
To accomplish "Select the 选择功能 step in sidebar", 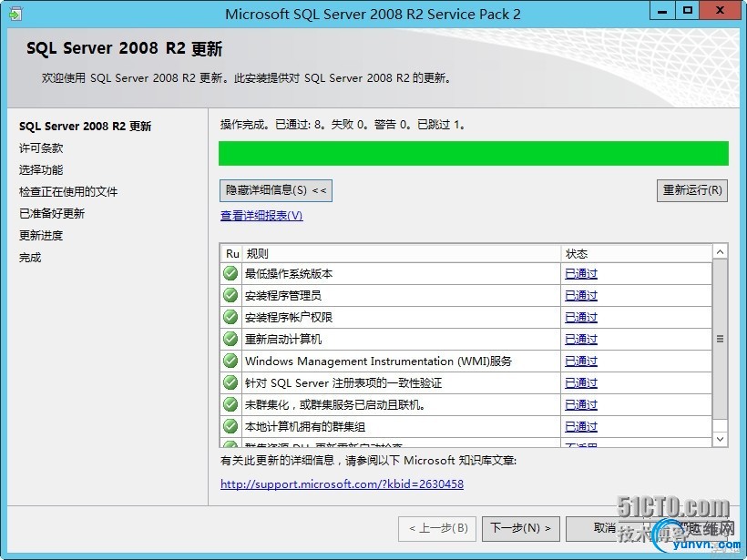I will coord(41,170).
